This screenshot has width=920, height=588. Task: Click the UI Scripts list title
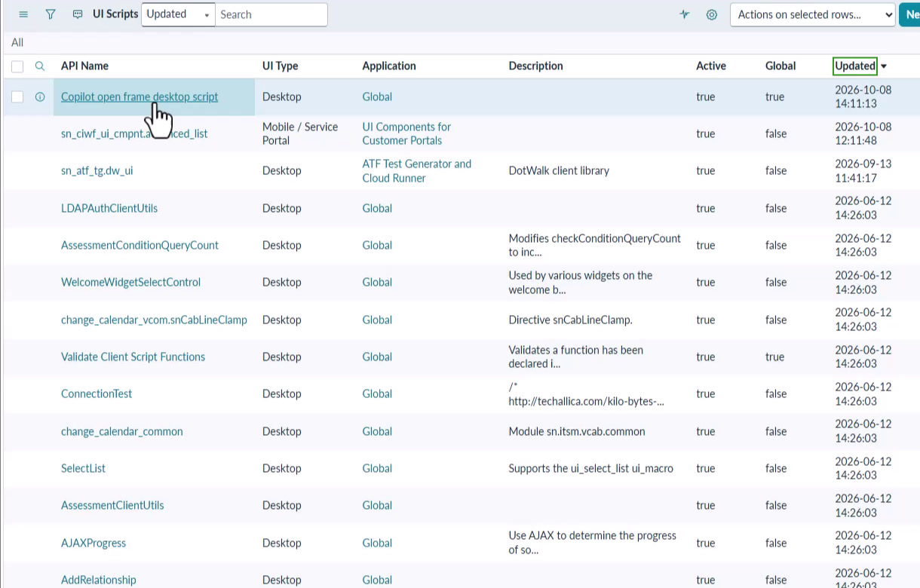(115, 14)
